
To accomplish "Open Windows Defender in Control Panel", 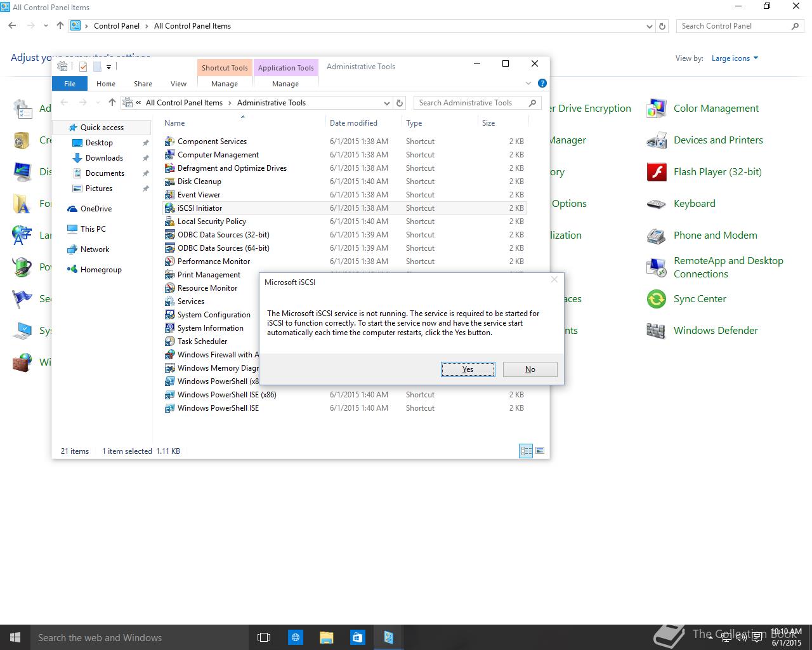I will 702,331.
